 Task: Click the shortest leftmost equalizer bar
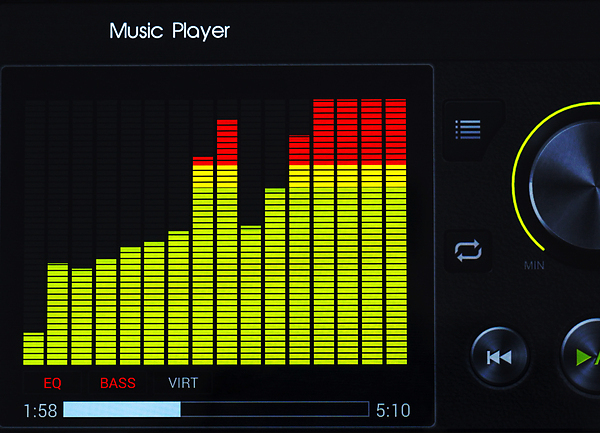coord(34,349)
